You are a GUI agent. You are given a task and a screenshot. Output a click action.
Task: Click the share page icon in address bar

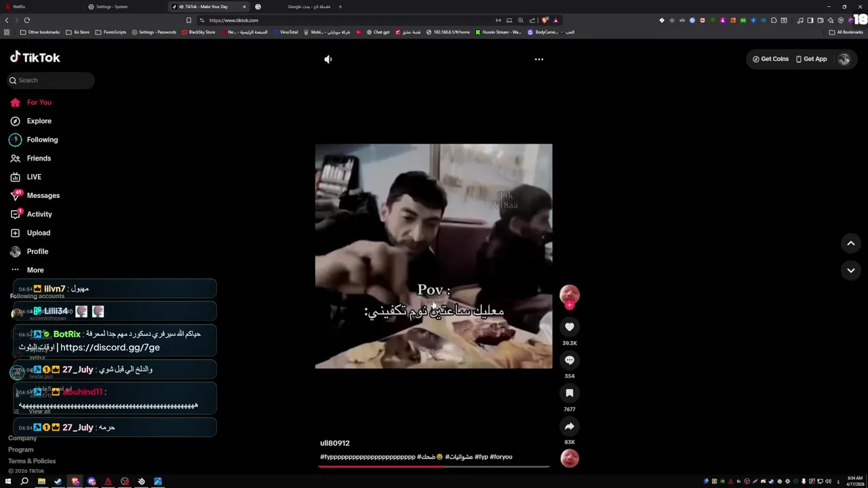pyautogui.click(x=532, y=20)
